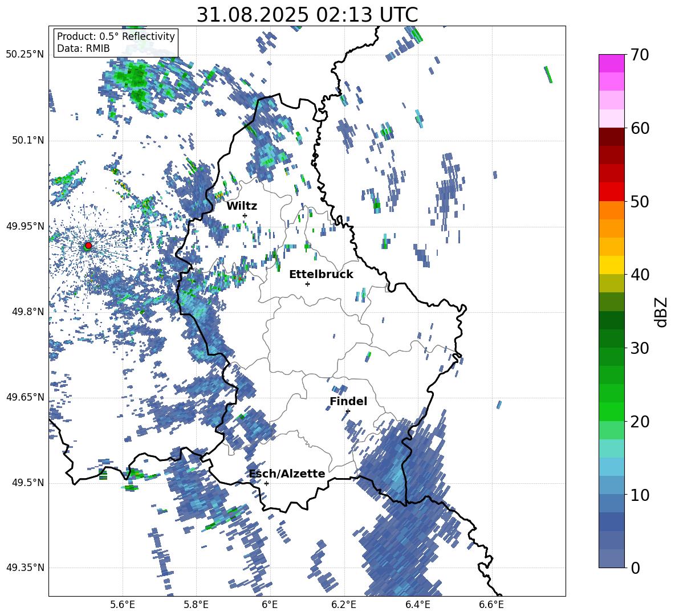Click the 60 tick on colorbar
The image size is (675, 616).
click(640, 128)
